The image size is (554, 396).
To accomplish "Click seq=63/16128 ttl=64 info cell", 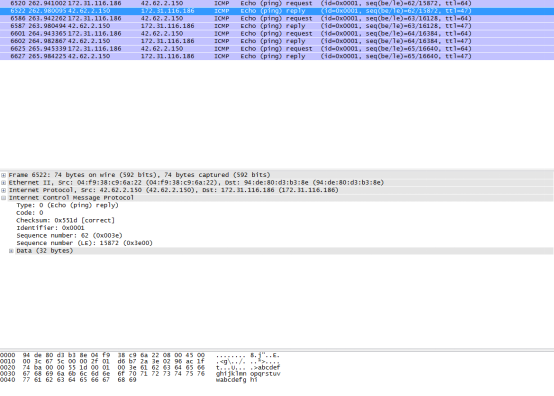I will click(x=396, y=18).
